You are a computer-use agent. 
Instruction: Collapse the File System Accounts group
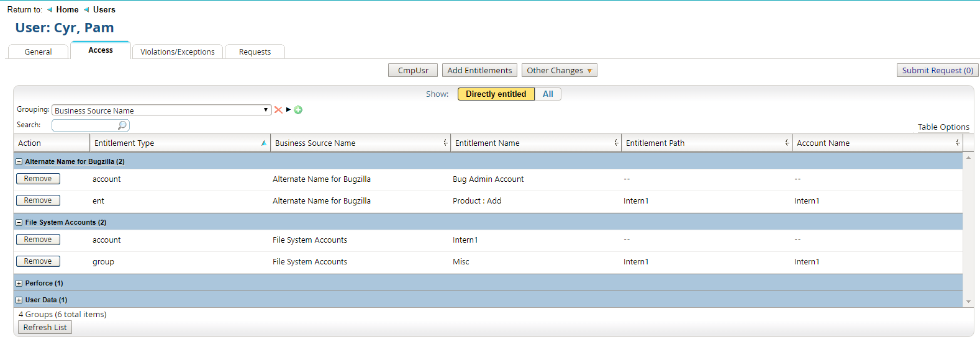click(x=19, y=222)
